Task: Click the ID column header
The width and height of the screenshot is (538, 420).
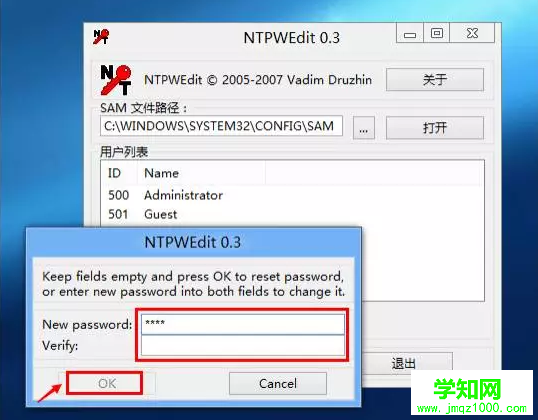Action: tap(119, 173)
